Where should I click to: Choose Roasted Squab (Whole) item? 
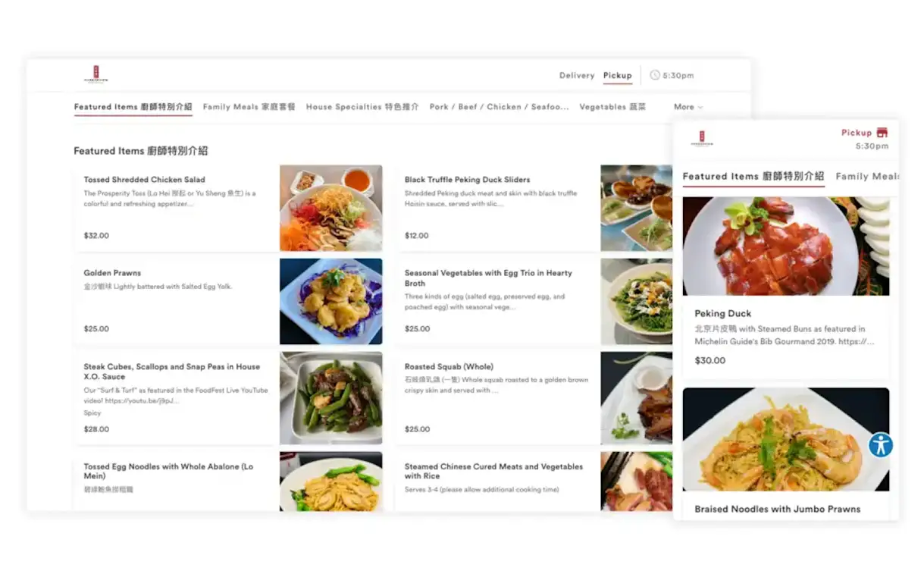[x=449, y=366]
